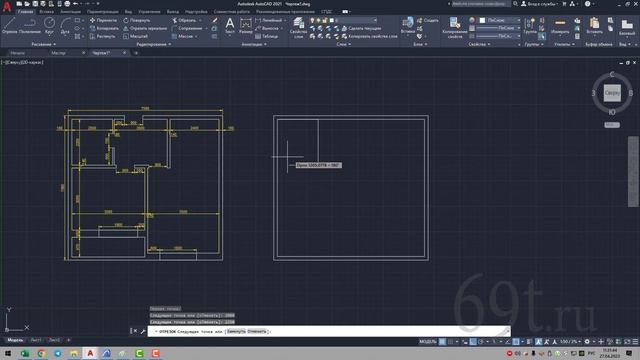Image resolution: width=640 pixels, height=360 pixels.
Task: Toggle object snap in status bar
Action: (x=516, y=342)
